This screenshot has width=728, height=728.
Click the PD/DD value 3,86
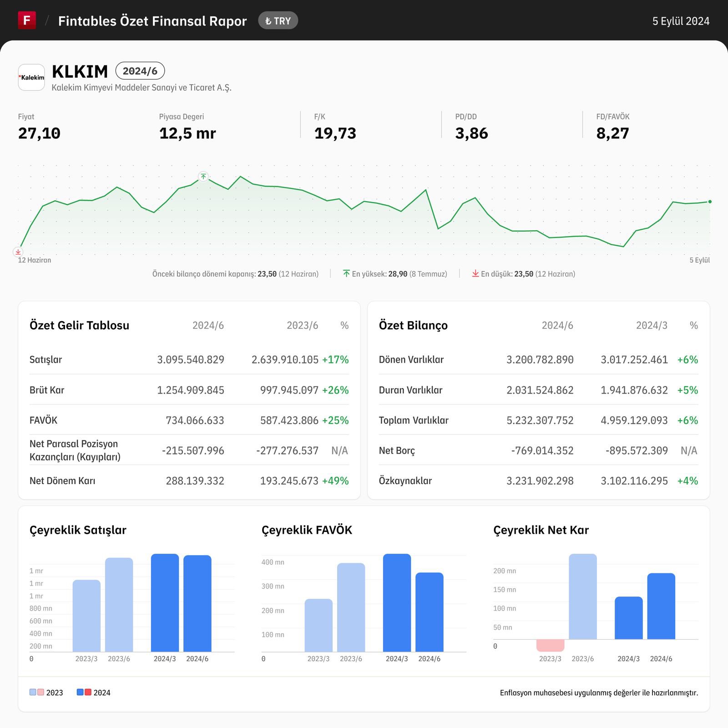click(472, 133)
